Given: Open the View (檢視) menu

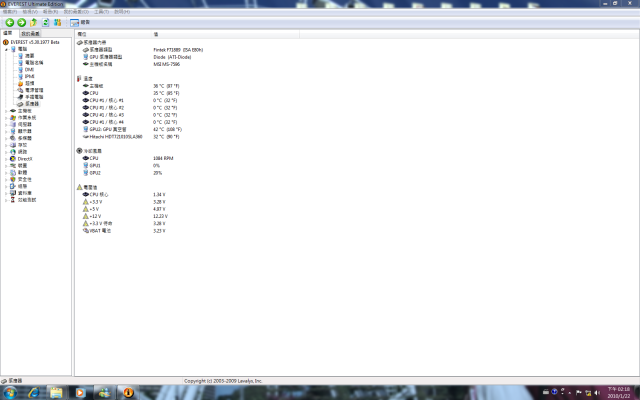Looking at the screenshot, I should click(x=30, y=12).
